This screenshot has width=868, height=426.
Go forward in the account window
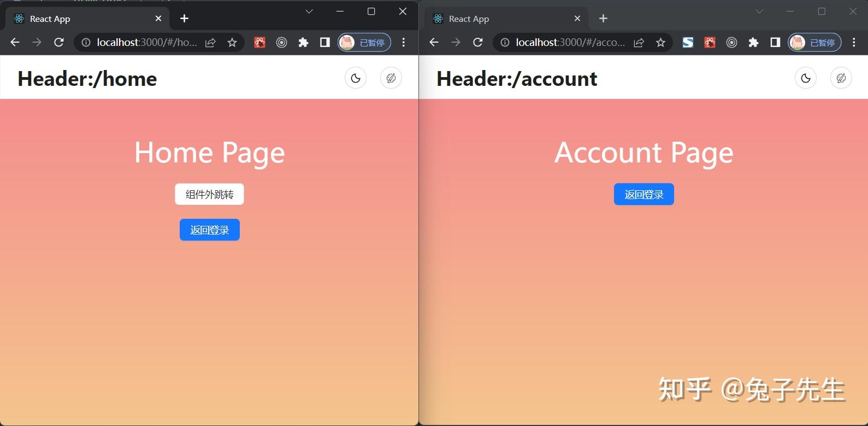[x=456, y=42]
